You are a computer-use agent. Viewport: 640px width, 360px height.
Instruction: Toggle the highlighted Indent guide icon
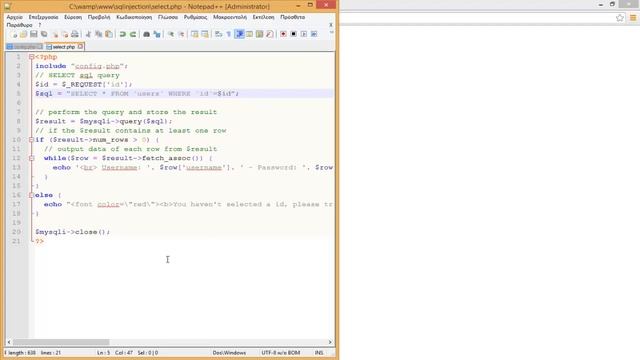[x=240, y=34]
